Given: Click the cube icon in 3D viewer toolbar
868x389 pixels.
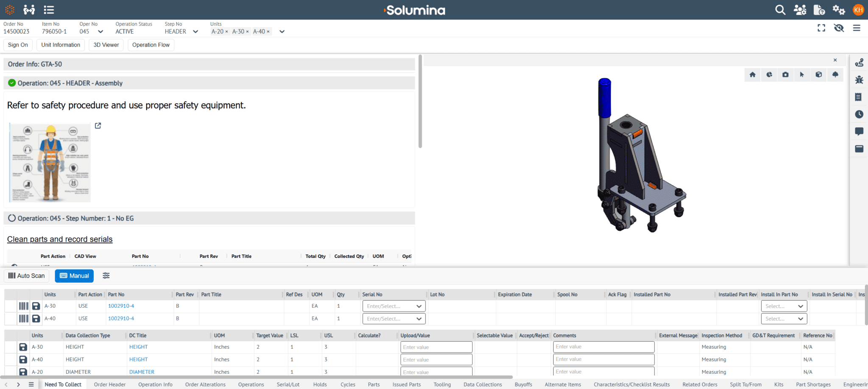Looking at the screenshot, I should pyautogui.click(x=818, y=74).
